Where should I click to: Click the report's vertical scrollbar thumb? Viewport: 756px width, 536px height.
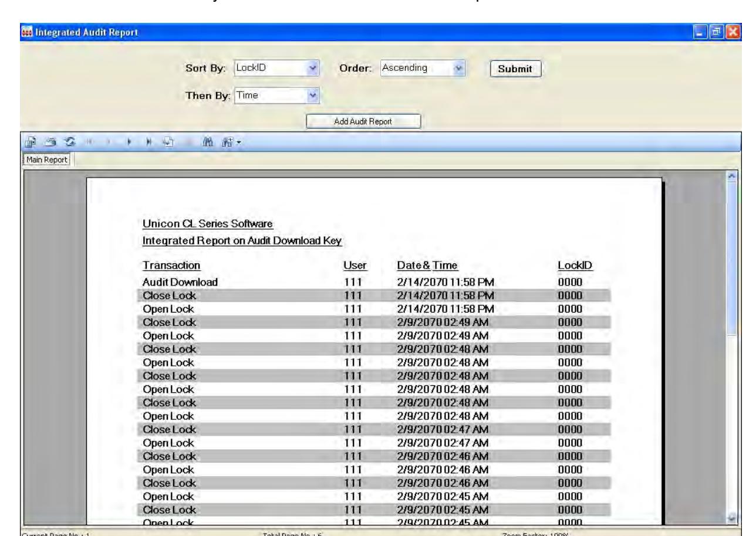pyautogui.click(x=732, y=259)
